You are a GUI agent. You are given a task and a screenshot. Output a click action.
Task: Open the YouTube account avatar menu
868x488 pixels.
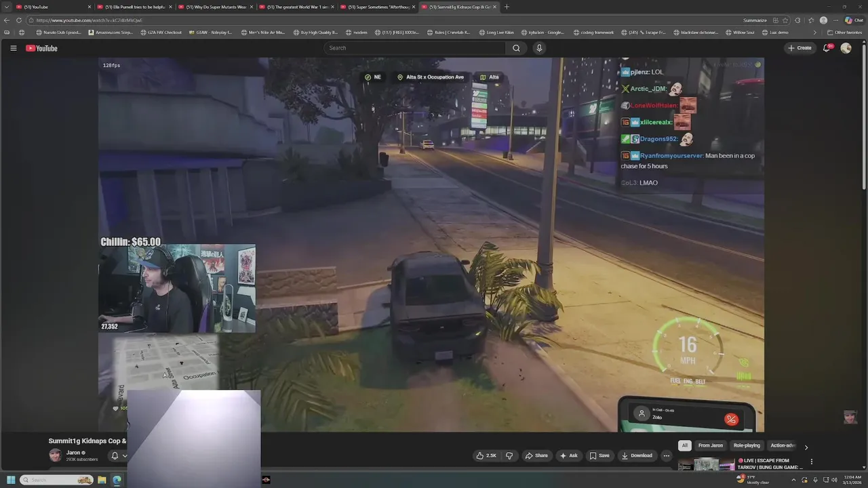click(x=846, y=48)
